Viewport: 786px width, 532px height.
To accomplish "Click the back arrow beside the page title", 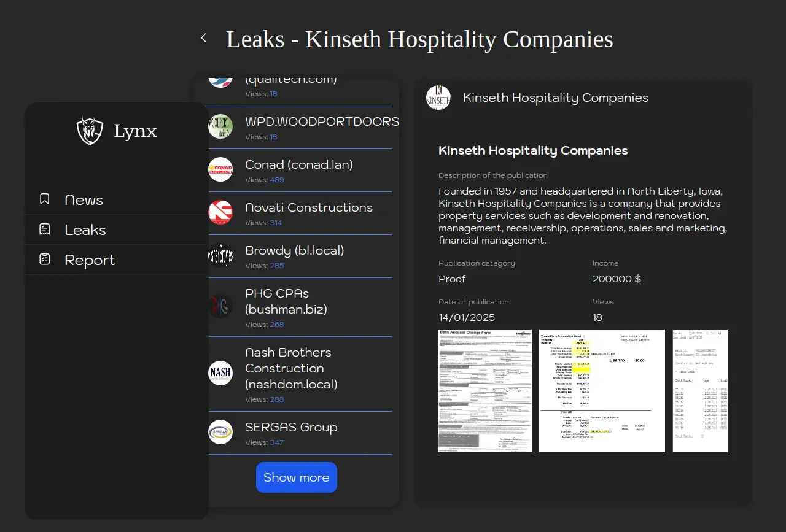I will (204, 38).
